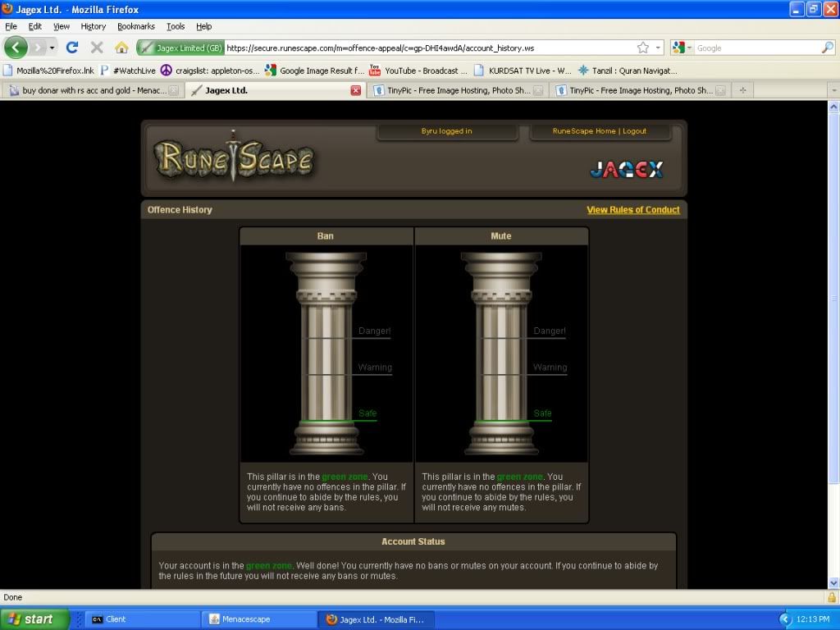Go to the Home page icon
The image size is (840, 630).
click(121, 48)
